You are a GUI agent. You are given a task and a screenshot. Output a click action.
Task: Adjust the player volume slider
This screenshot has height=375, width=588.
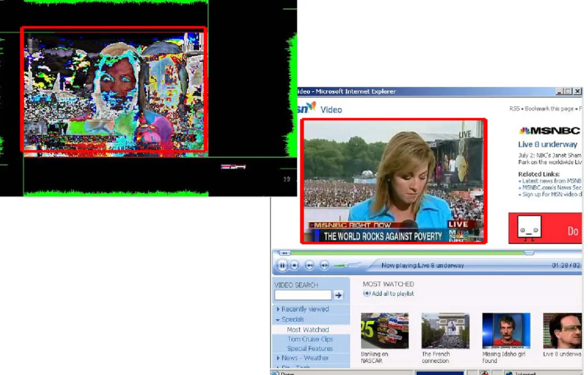point(346,265)
